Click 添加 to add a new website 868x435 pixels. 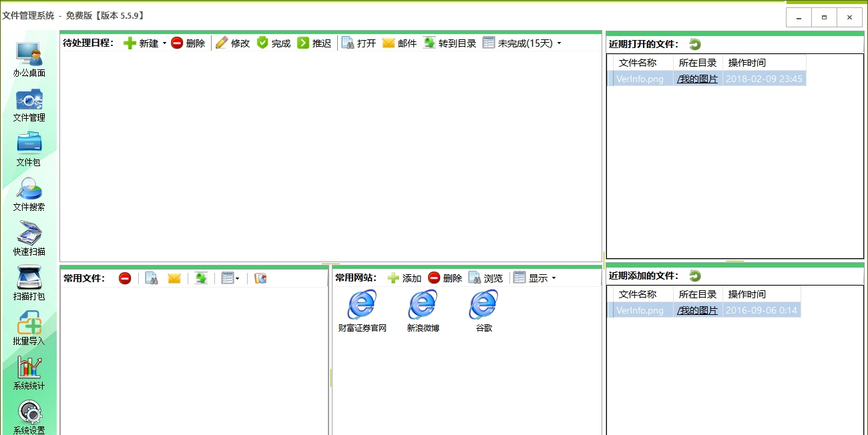[x=404, y=278]
